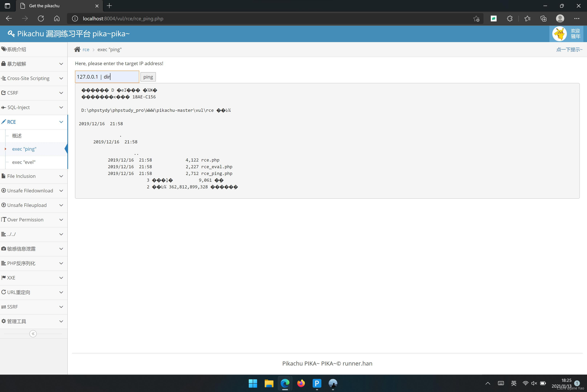Click the home icon in breadcrumb

point(77,50)
